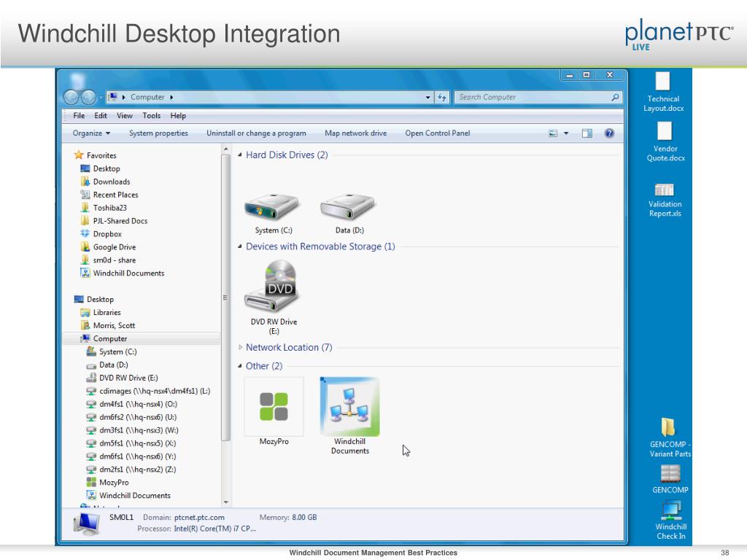Click Open Control Panel
The image size is (747, 560).
pos(438,133)
